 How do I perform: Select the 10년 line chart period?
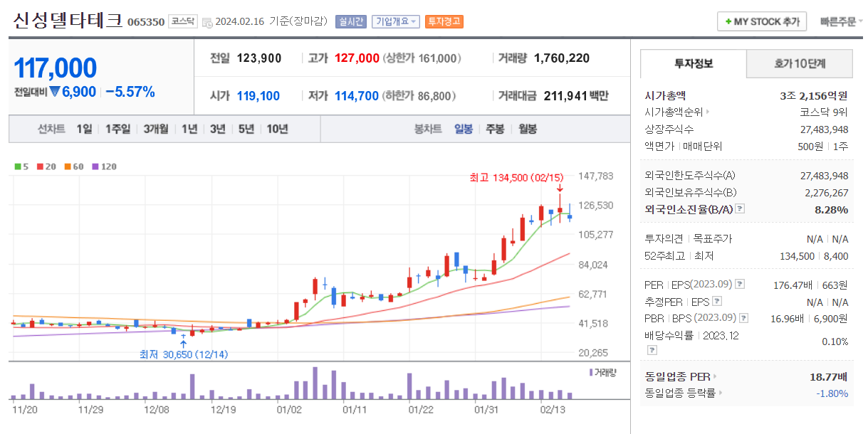click(x=277, y=129)
